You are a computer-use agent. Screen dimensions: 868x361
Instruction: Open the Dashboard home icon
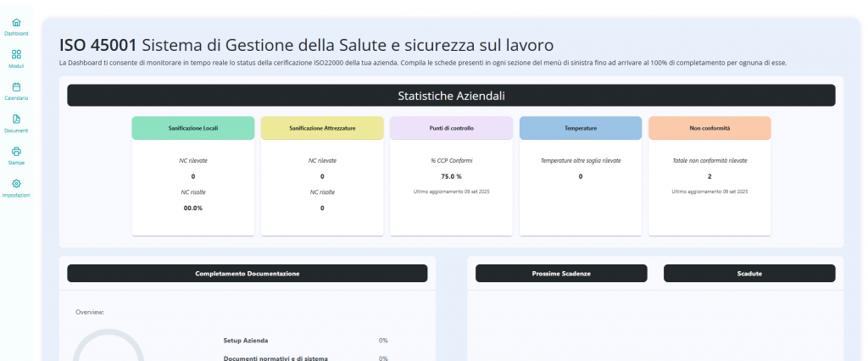(x=16, y=23)
